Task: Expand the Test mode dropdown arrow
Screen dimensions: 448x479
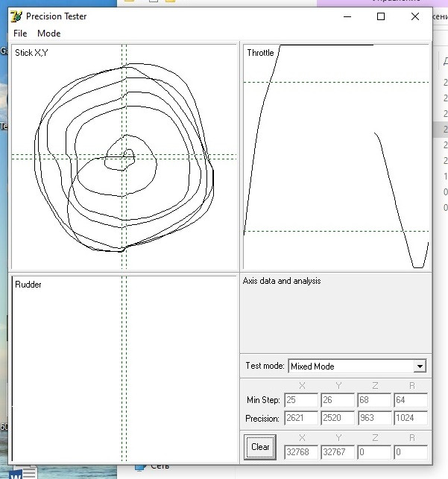Action: [x=420, y=367]
